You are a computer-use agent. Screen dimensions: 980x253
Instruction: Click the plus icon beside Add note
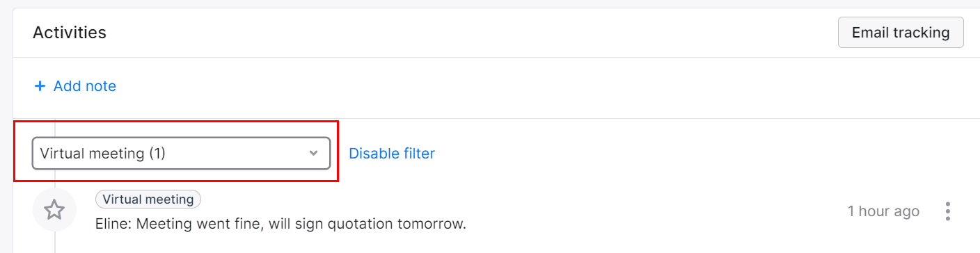(x=40, y=86)
